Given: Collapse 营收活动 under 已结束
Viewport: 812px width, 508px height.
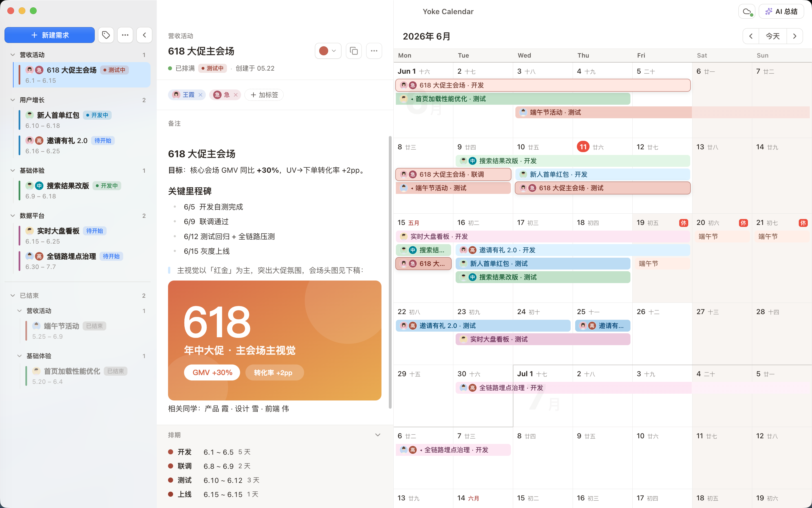Looking at the screenshot, I should click(x=19, y=311).
